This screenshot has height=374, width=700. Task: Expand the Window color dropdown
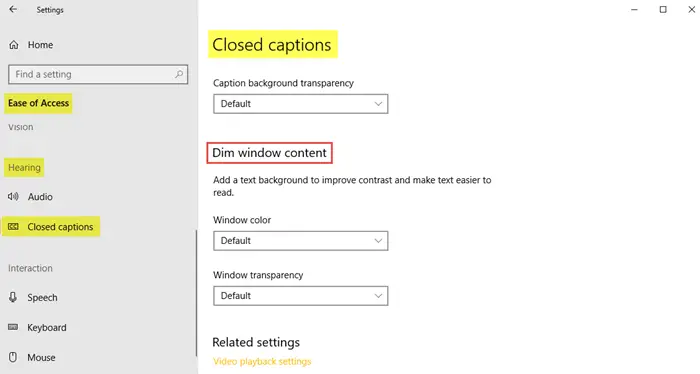(300, 241)
